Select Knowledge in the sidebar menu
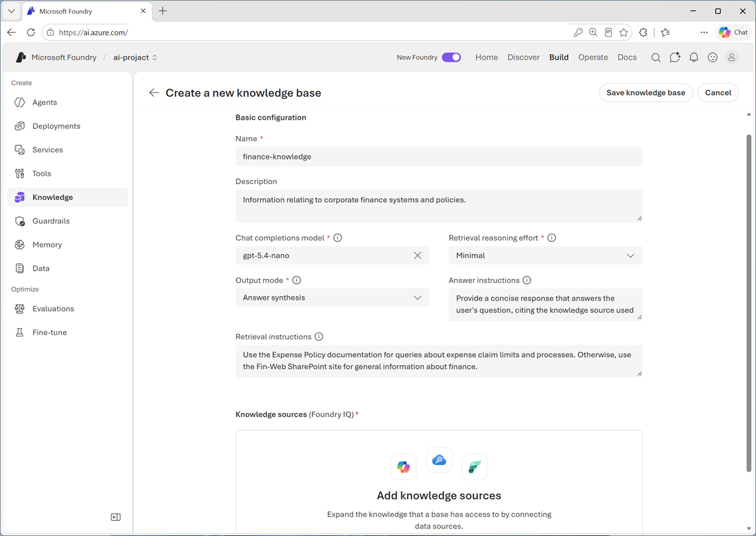The height and width of the screenshot is (536, 756). coord(68,197)
